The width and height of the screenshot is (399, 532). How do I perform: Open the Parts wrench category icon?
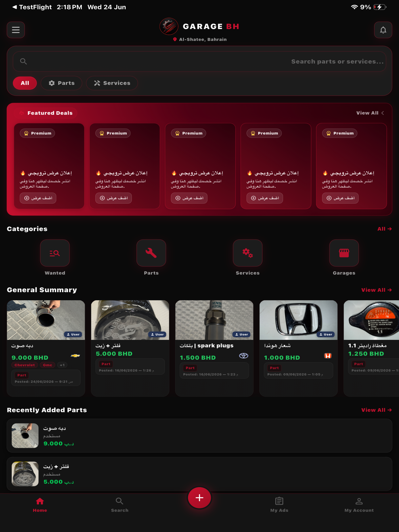[151, 253]
